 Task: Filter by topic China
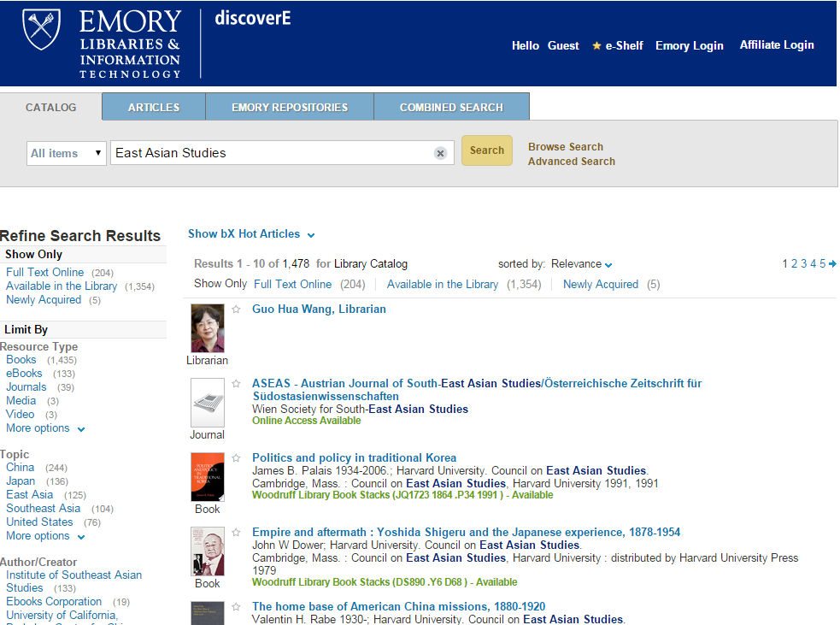pyautogui.click(x=20, y=468)
